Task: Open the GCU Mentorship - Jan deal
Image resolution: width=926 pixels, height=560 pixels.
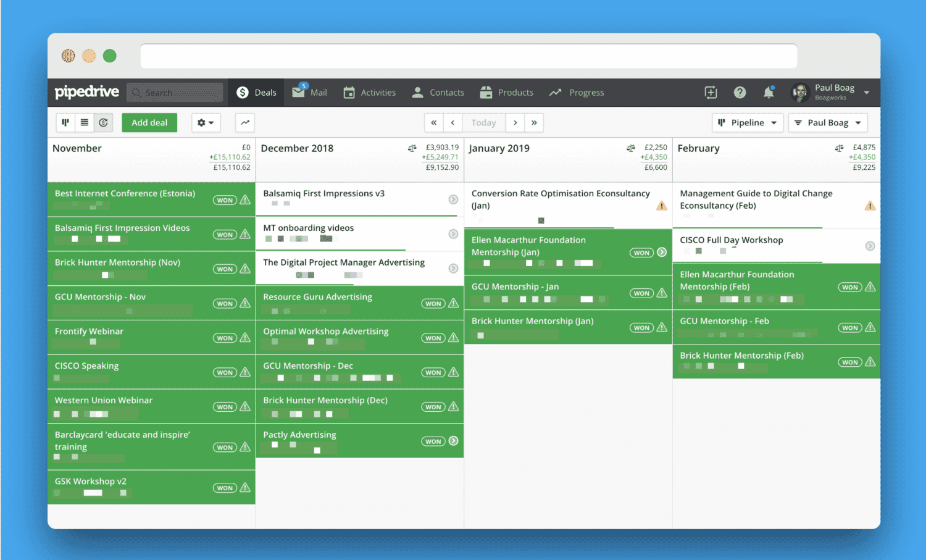Action: 568,293
